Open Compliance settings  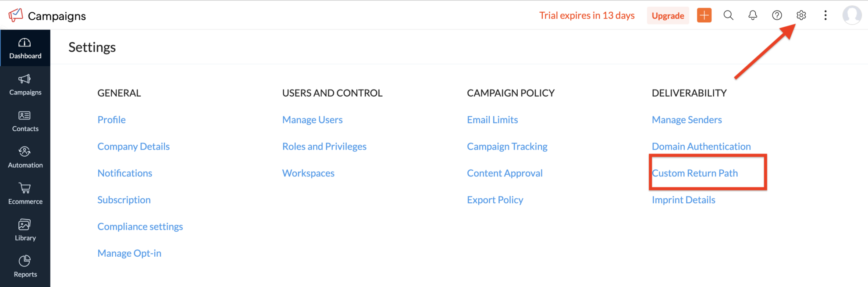[140, 226]
